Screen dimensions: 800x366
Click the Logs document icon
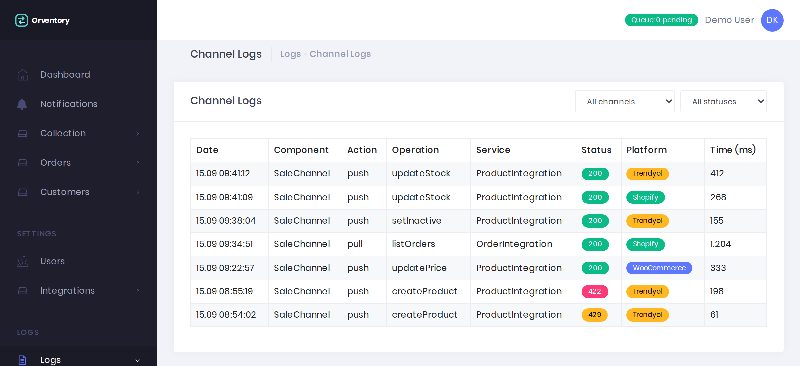point(22,360)
